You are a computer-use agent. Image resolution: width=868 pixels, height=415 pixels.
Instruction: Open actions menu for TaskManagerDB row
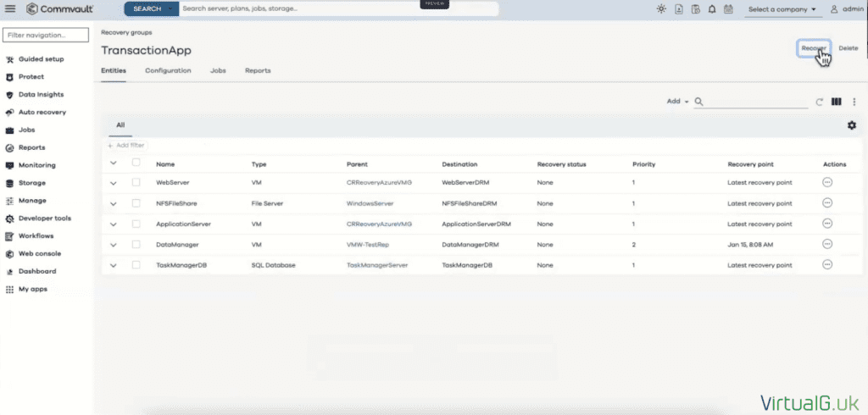pyautogui.click(x=827, y=264)
